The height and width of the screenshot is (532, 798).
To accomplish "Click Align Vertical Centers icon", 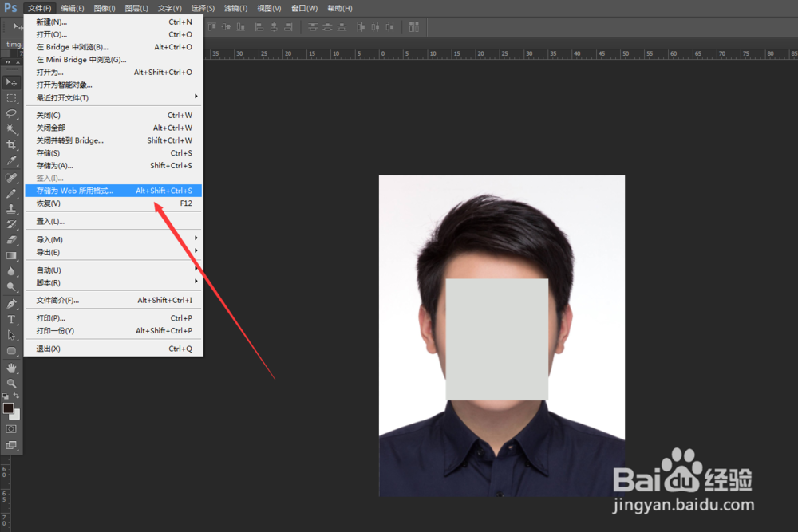I will (226, 27).
